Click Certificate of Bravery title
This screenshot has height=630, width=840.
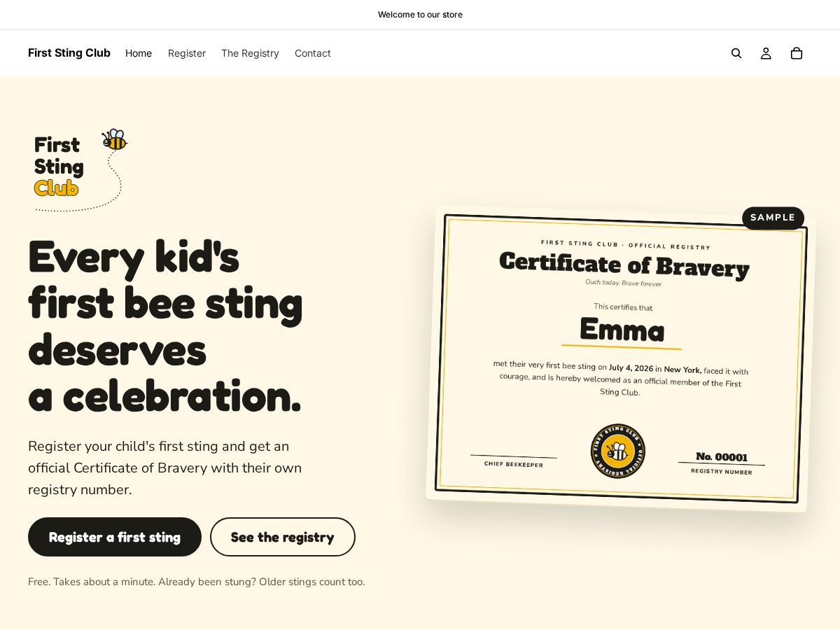point(624,265)
